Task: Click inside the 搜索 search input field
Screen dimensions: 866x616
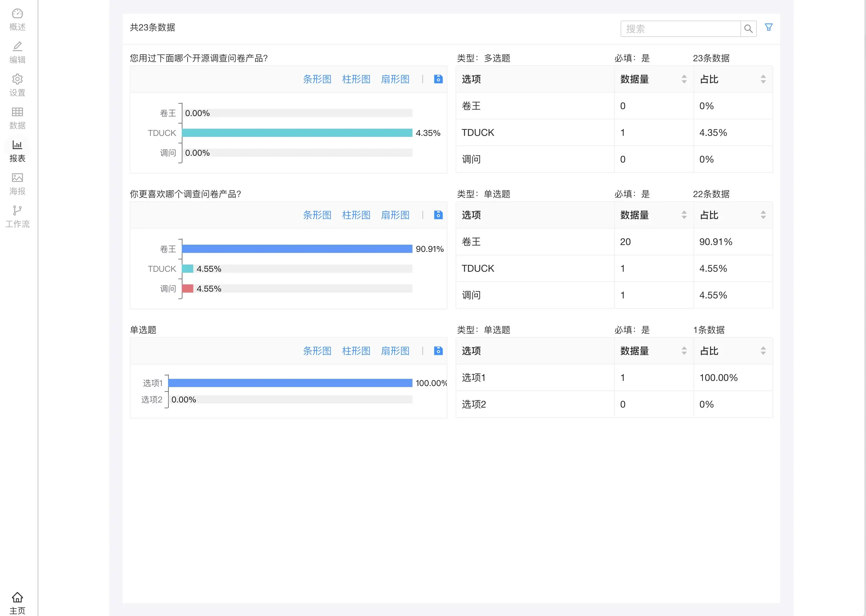Action: tap(679, 28)
